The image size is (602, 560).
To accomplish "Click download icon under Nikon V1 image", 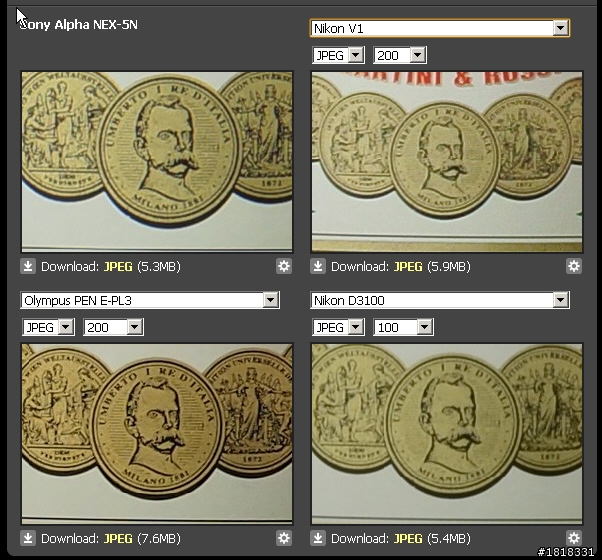I will [x=318, y=266].
